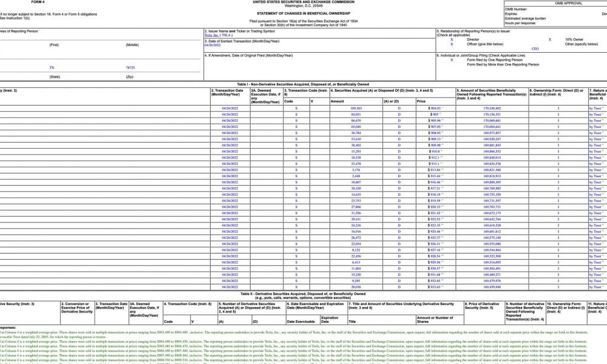Click the price $905.96
The image size is (607, 364).
click(x=435, y=121)
